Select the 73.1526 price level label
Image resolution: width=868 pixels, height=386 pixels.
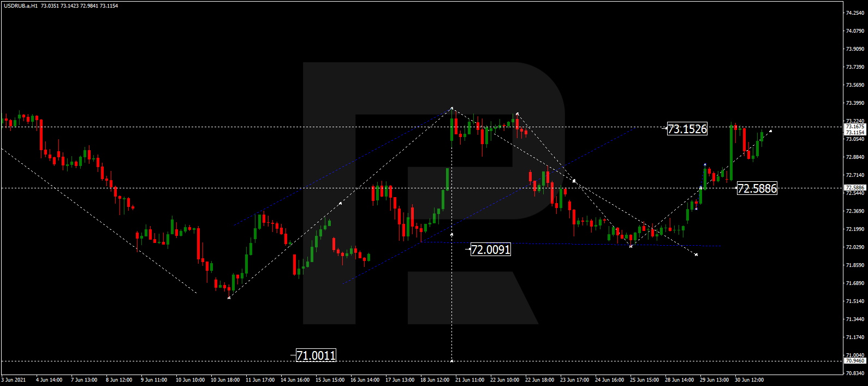687,129
